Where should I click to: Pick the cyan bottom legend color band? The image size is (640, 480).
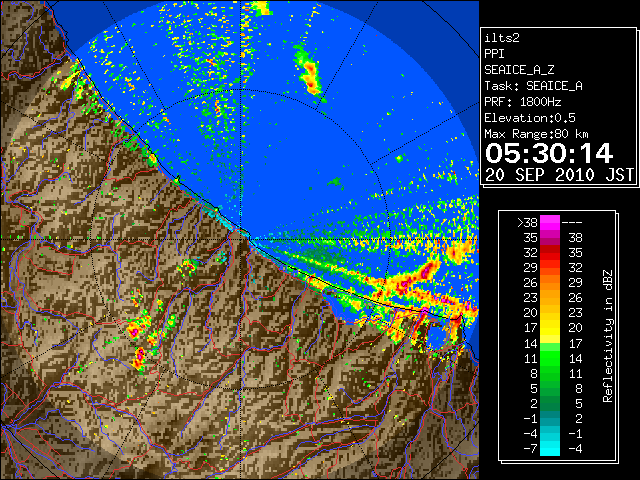coord(550,448)
